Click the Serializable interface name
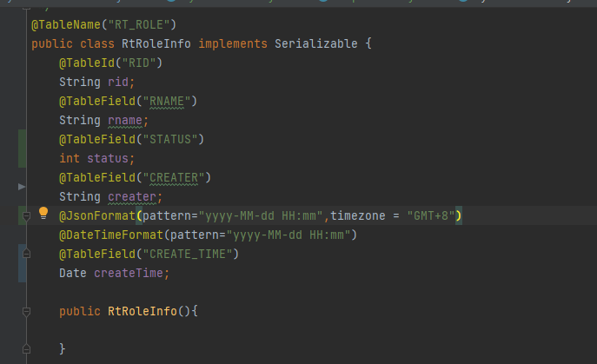Screen dimensions: 597x364 coord(316,43)
